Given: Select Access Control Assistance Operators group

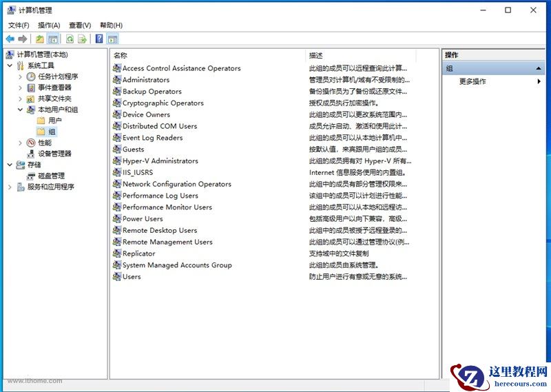Looking at the screenshot, I should click(181, 68).
